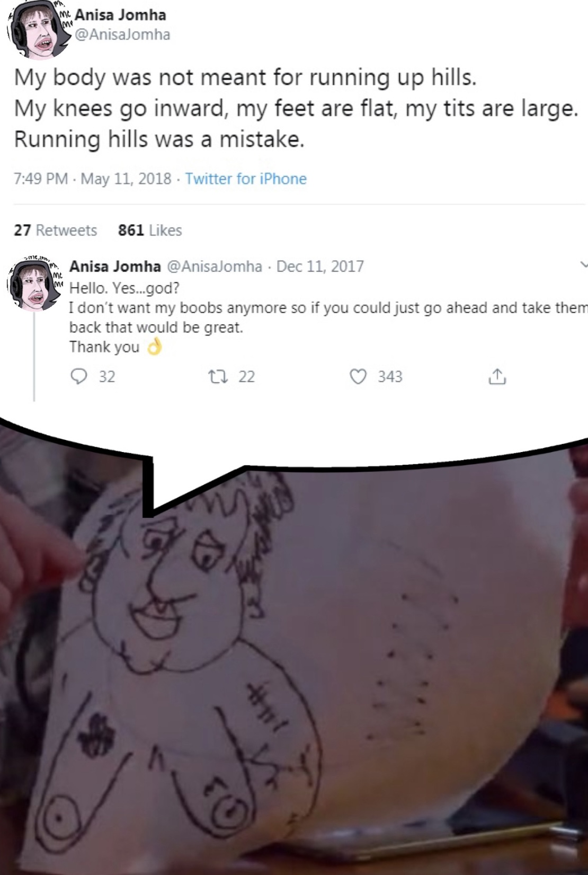Open the Twitter for iPhone link
The width and height of the screenshot is (588, 875).
pos(246,179)
